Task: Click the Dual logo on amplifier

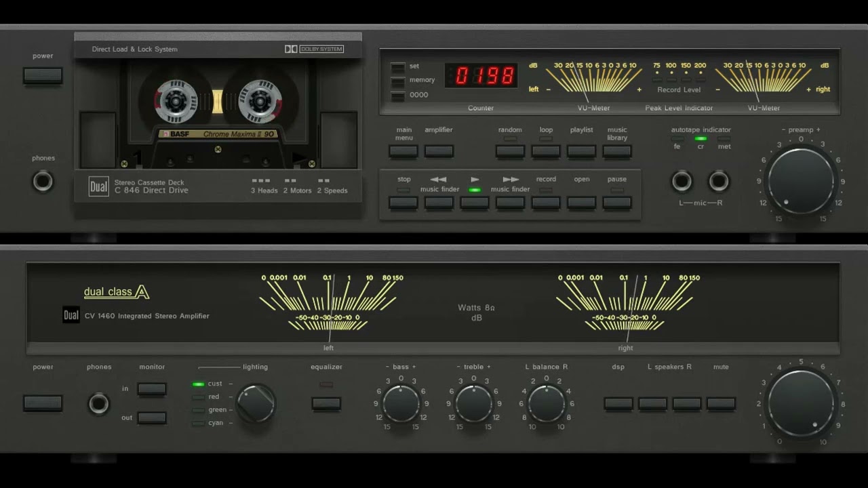Action: tap(71, 315)
